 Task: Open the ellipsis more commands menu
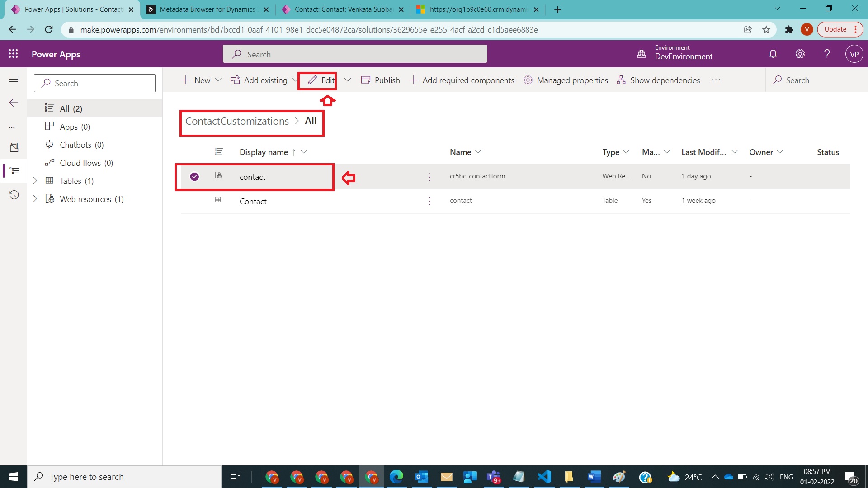tap(716, 80)
